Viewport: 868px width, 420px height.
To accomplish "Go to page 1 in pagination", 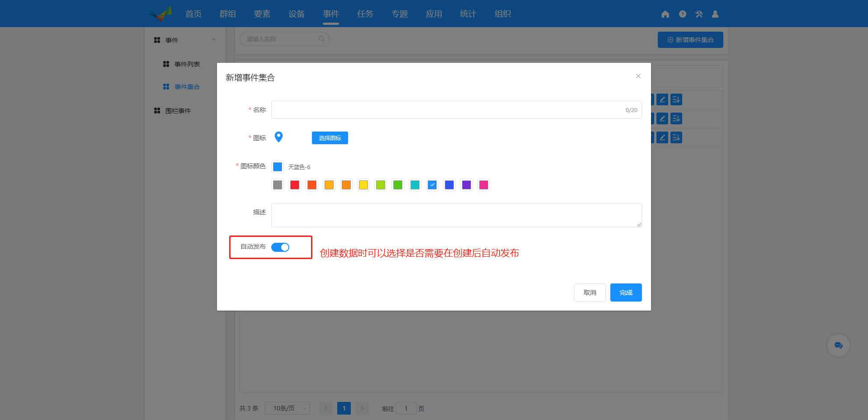I will point(344,408).
